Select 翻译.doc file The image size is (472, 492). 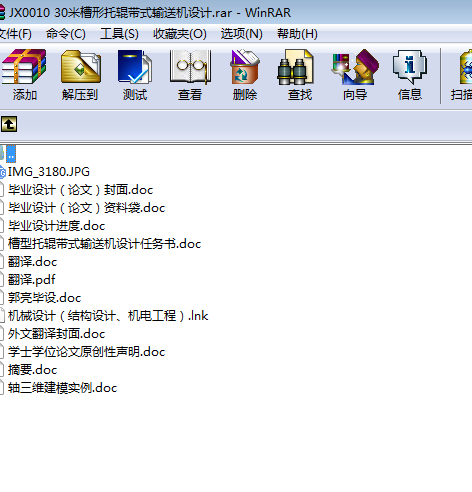tap(33, 262)
